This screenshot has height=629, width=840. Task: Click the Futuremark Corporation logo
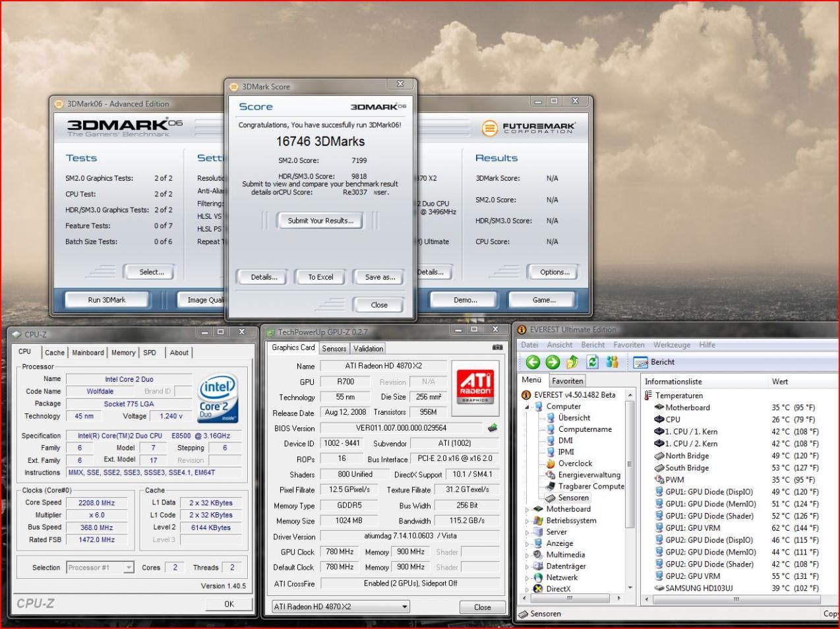point(529,127)
